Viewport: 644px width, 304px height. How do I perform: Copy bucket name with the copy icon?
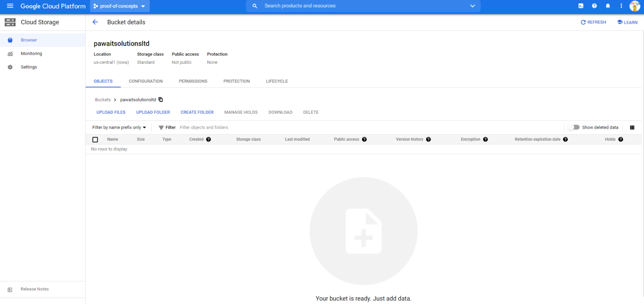click(161, 100)
